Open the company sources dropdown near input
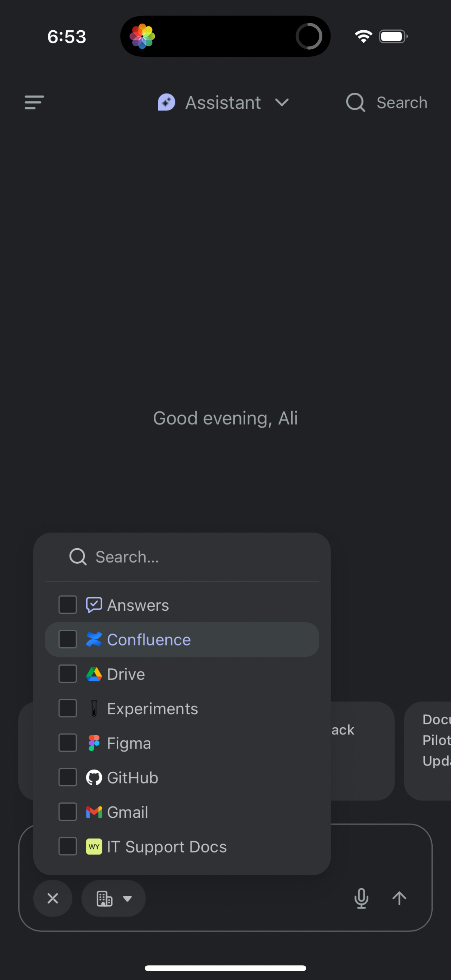Image resolution: width=451 pixels, height=980 pixels. pos(113,899)
